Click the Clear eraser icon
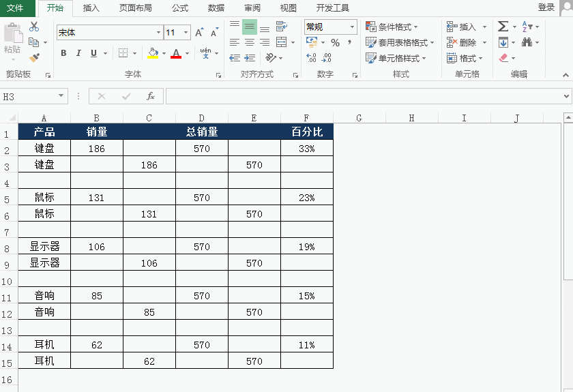The height and width of the screenshot is (392, 573). pyautogui.click(x=503, y=58)
